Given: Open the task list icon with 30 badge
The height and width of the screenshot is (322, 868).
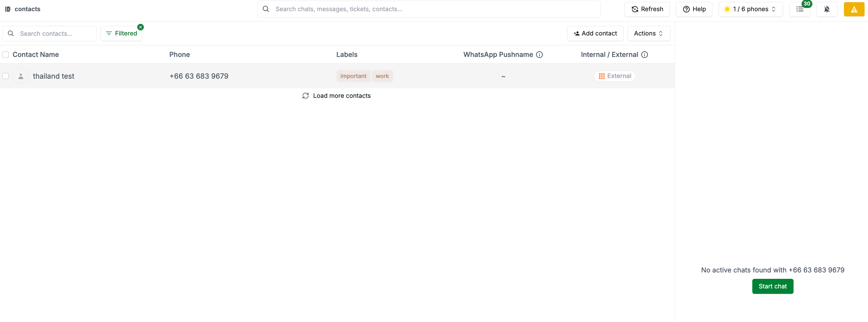Looking at the screenshot, I should tap(800, 9).
